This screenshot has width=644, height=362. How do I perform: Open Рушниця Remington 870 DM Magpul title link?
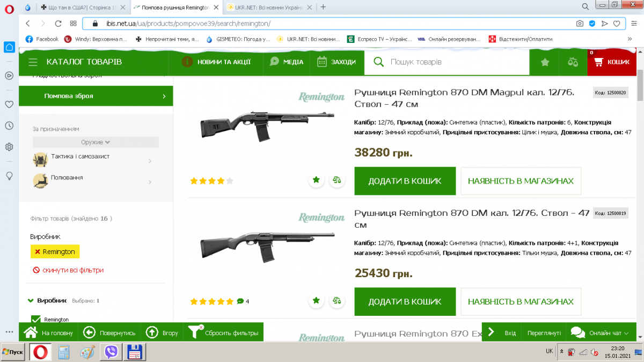(x=464, y=98)
